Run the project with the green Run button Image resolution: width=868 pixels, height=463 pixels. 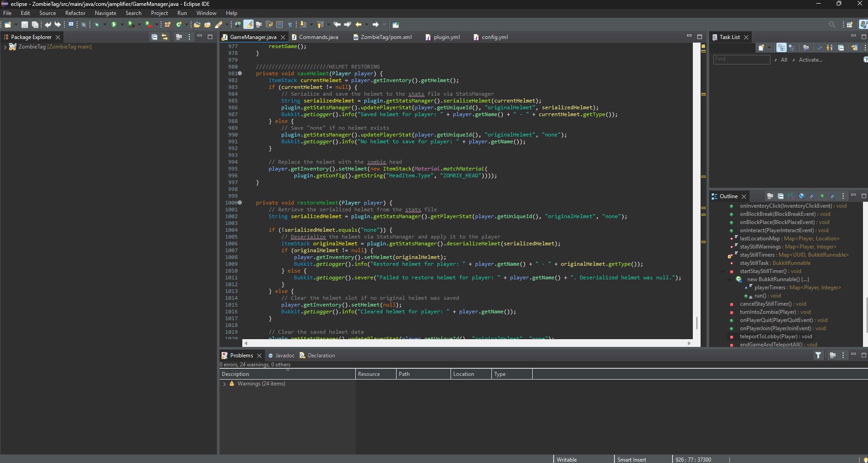(x=114, y=24)
